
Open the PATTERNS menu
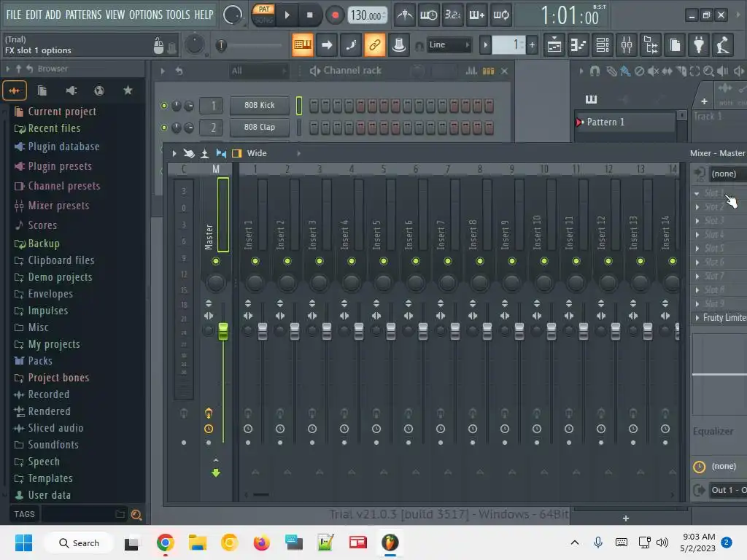83,15
